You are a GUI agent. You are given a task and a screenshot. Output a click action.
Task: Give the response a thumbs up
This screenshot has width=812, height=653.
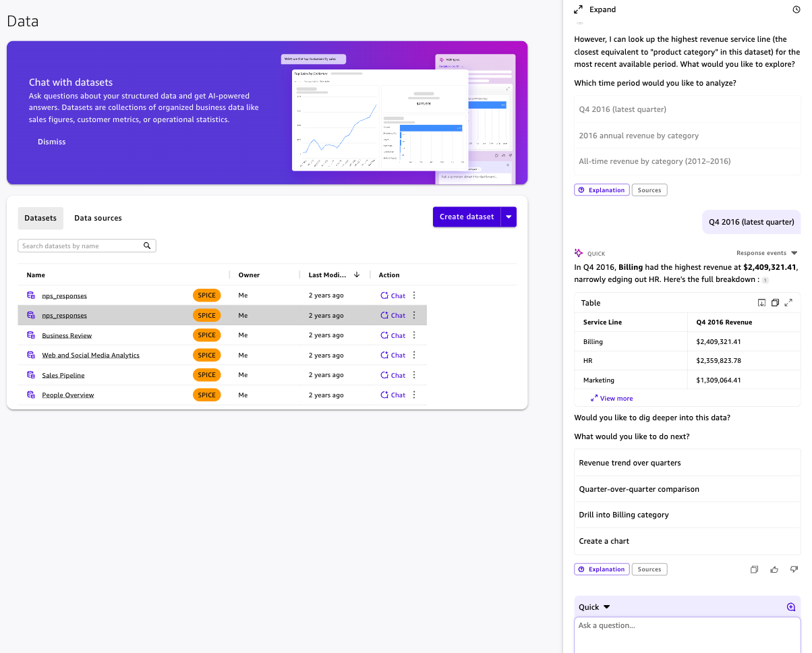tap(774, 569)
